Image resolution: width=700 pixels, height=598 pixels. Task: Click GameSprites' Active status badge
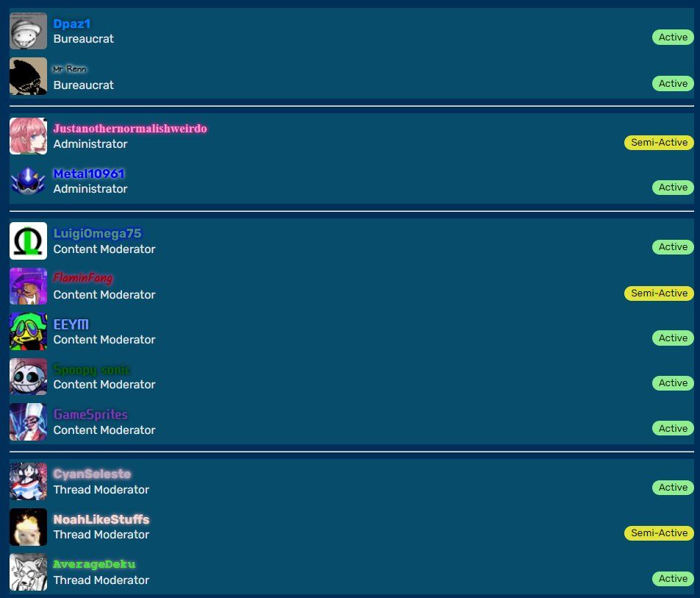click(673, 428)
